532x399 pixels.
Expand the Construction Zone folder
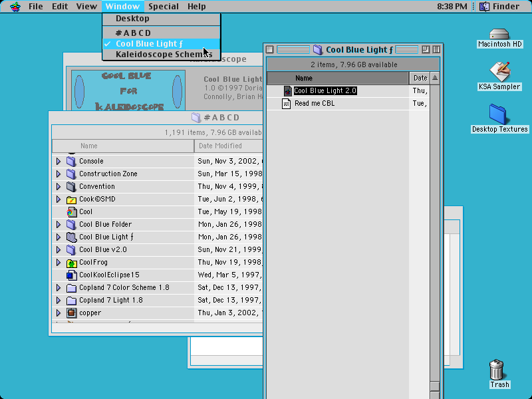click(59, 174)
